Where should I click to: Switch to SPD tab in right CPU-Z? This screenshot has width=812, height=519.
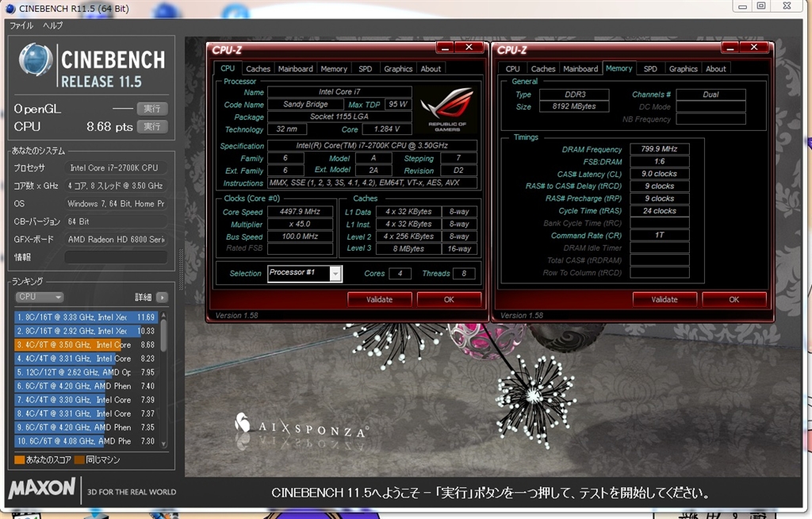[x=650, y=69]
